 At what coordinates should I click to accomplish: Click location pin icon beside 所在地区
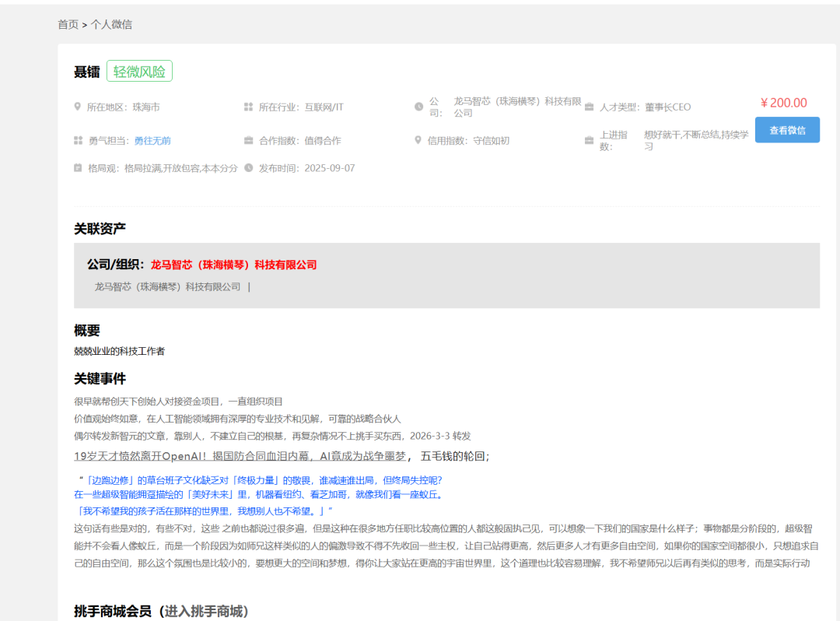click(78, 107)
